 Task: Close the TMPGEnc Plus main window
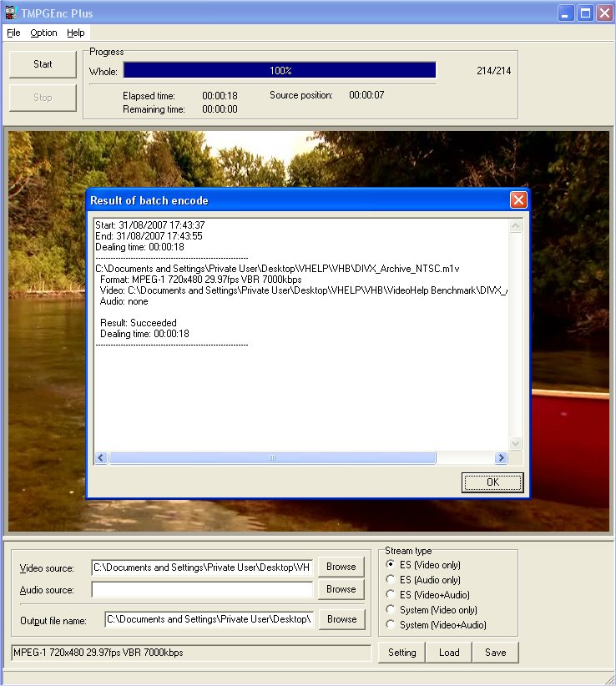click(x=604, y=13)
